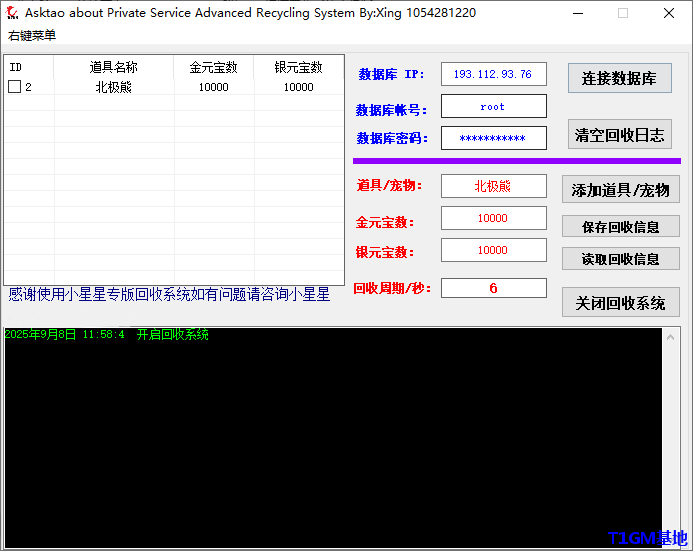Click the ID column header
Viewport: 693px width, 551px height.
[29, 67]
